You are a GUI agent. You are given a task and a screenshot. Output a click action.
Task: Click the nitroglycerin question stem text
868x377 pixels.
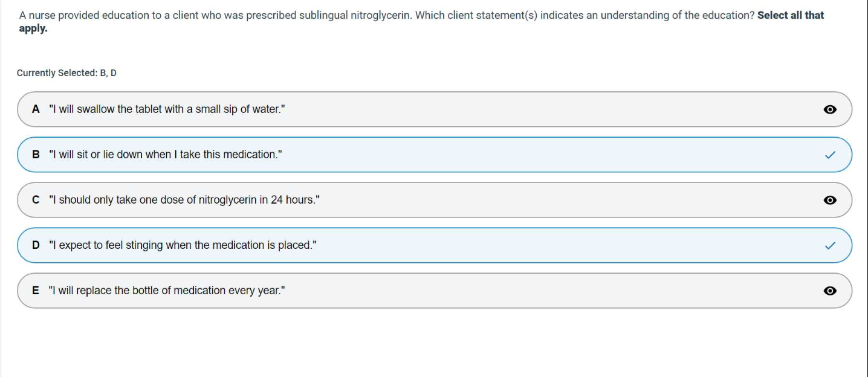pyautogui.click(x=387, y=15)
